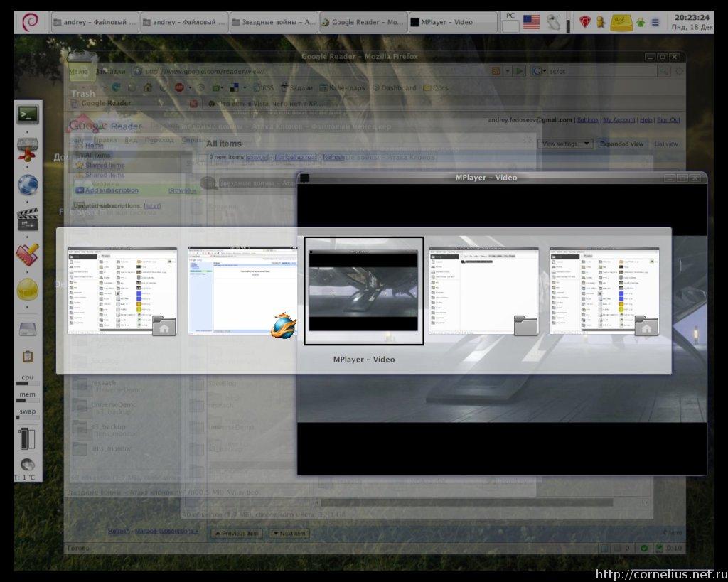This screenshot has width=728, height=582.
Task: Toggle keyboard layout via the US flag
Action: pos(531,22)
